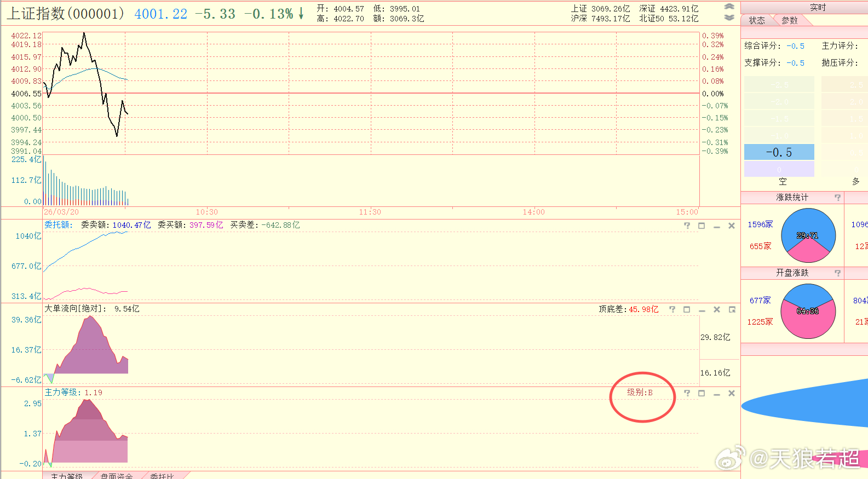The image size is (868, 479).
Task: Click the 14:00 time axis marker
Action: pyautogui.click(x=534, y=212)
